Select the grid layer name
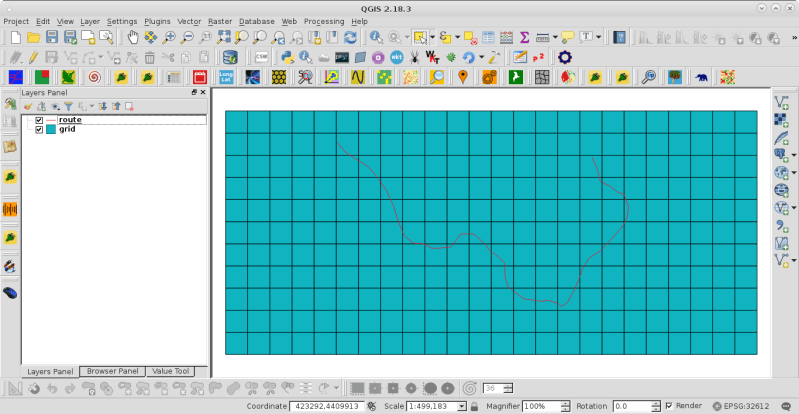 click(x=67, y=130)
